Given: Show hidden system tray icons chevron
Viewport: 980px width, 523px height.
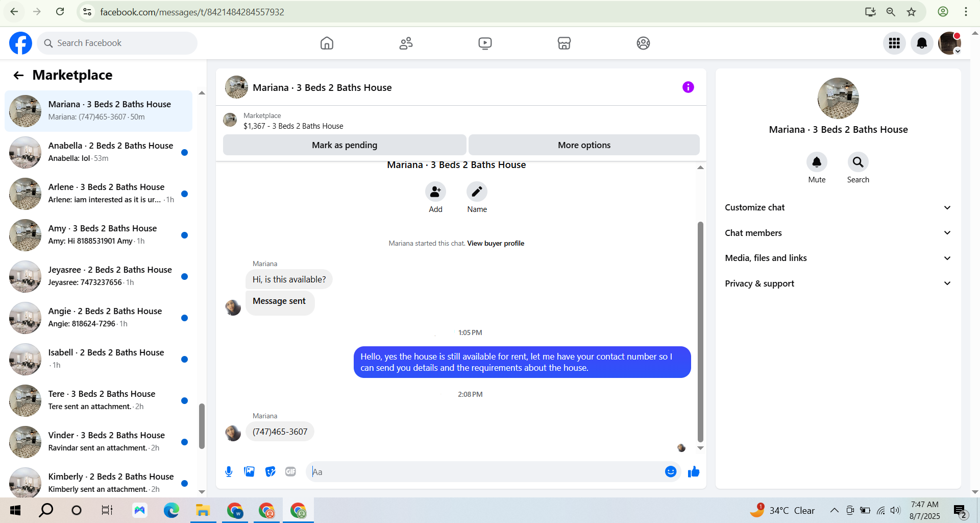Looking at the screenshot, I should click(x=834, y=510).
